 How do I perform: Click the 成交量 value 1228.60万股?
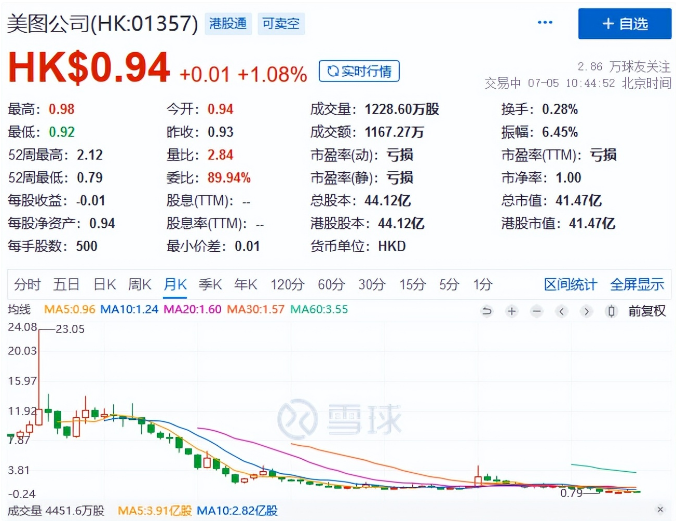(402, 109)
